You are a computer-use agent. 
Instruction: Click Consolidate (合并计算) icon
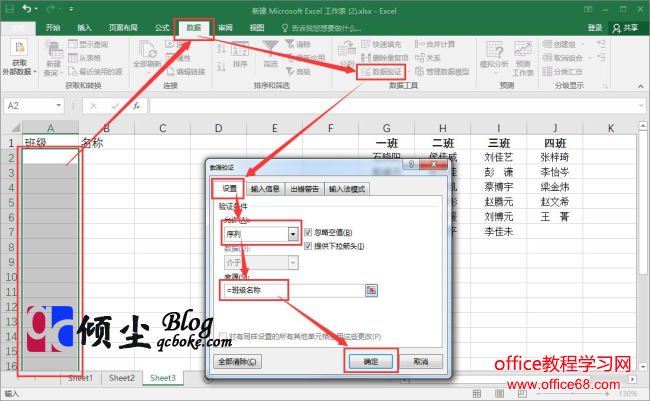[x=420, y=44]
